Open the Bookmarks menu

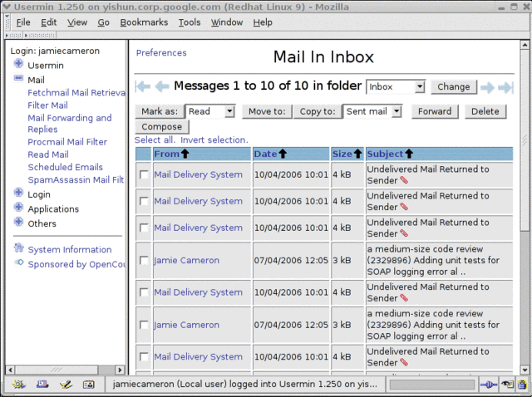(x=144, y=22)
